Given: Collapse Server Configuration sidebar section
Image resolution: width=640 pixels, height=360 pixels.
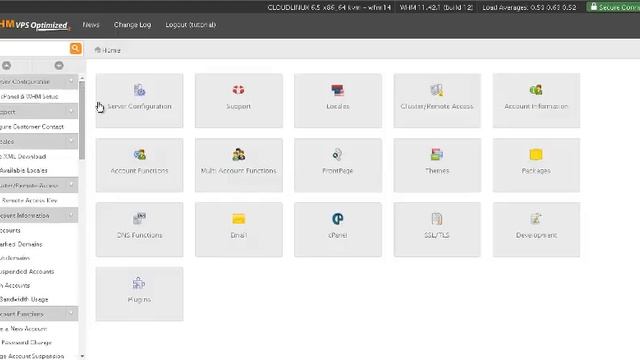Looking at the screenshot, I should pos(71,81).
